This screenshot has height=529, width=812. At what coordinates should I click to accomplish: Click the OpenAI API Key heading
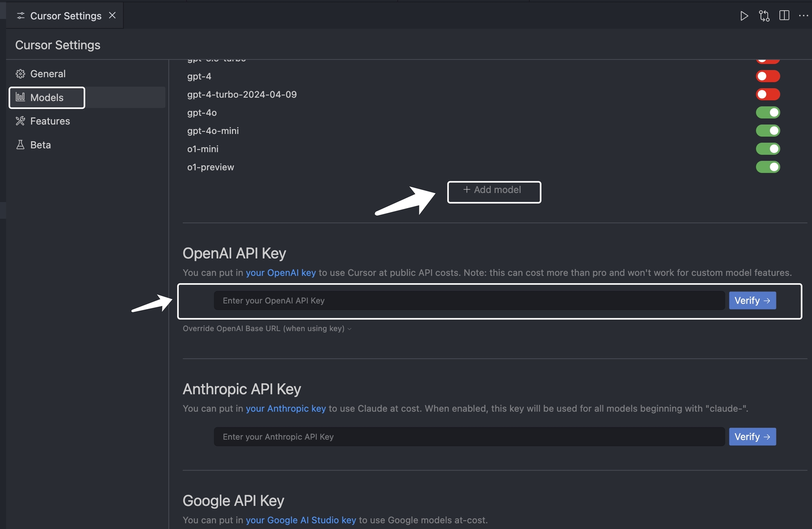[234, 253]
